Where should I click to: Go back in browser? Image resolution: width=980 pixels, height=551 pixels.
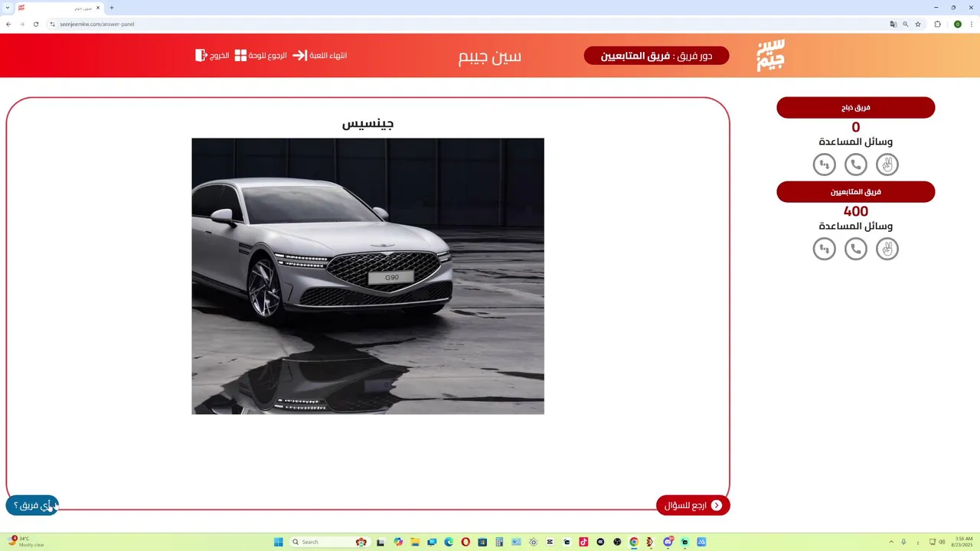[x=8, y=24]
